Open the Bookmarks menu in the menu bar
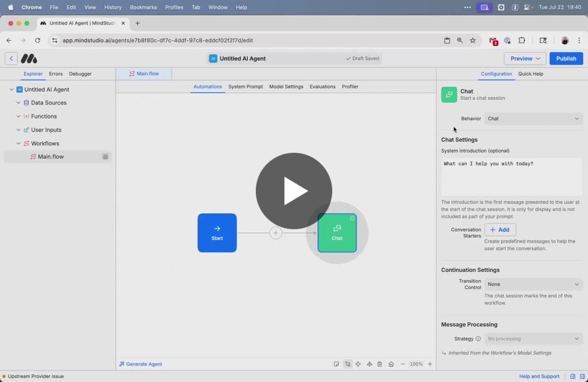The width and height of the screenshot is (588, 382). [143, 7]
